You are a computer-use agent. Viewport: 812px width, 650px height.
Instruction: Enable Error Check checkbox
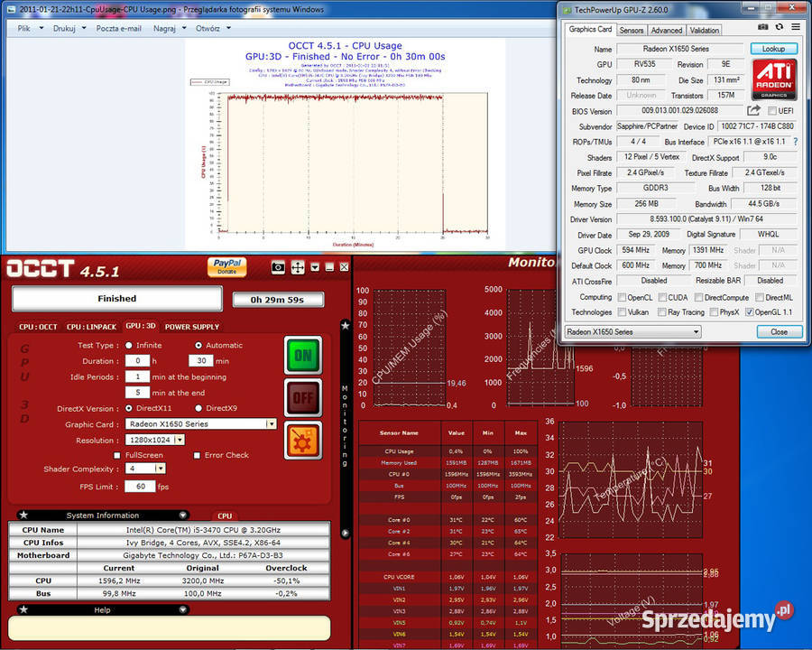pyautogui.click(x=197, y=455)
